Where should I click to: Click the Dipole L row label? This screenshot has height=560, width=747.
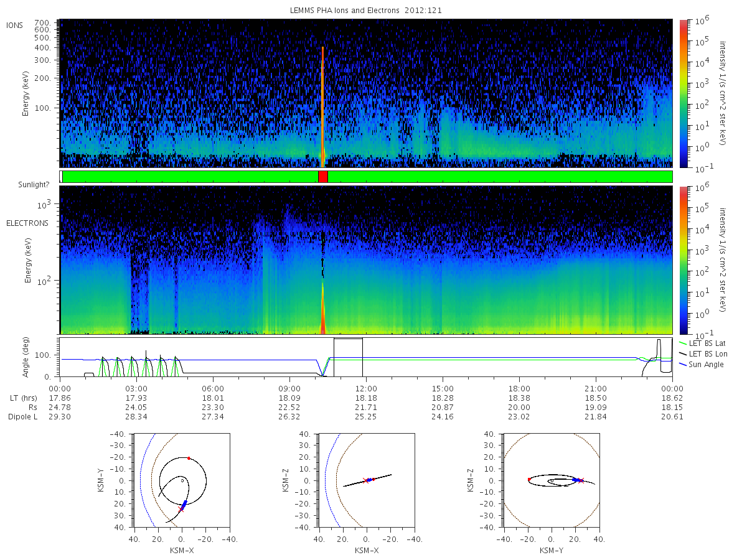[22, 417]
